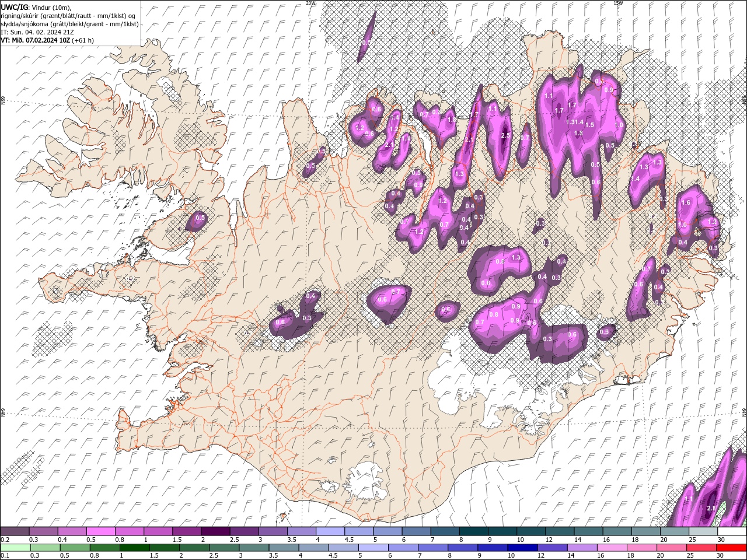Screen dimensions: 747x560
Task: Select the lower-row violet swatch starting at 12
Action: (x=551, y=548)
